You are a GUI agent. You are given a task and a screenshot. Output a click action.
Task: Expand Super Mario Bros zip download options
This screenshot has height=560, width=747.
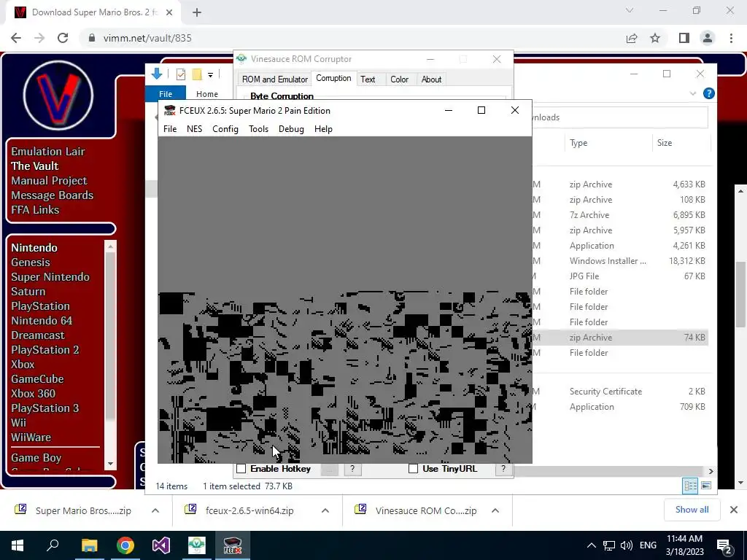click(155, 510)
